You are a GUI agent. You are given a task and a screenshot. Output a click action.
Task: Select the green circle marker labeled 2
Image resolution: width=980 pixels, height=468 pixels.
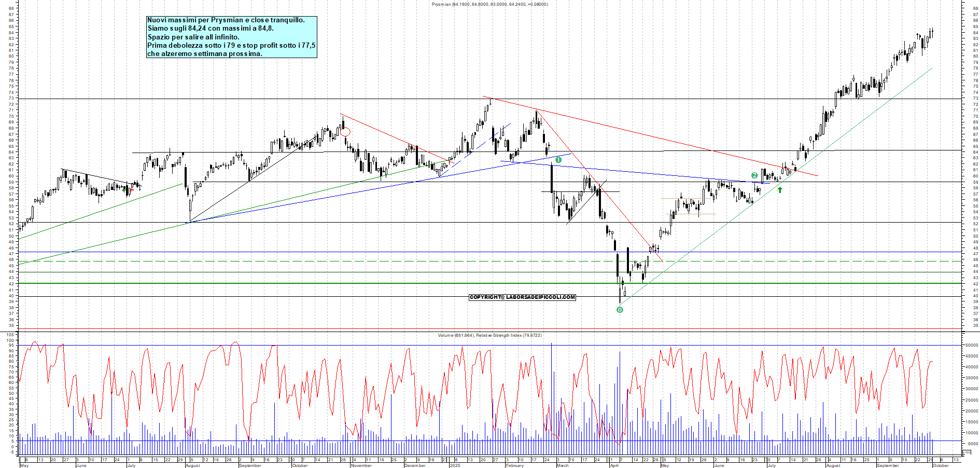754,176
